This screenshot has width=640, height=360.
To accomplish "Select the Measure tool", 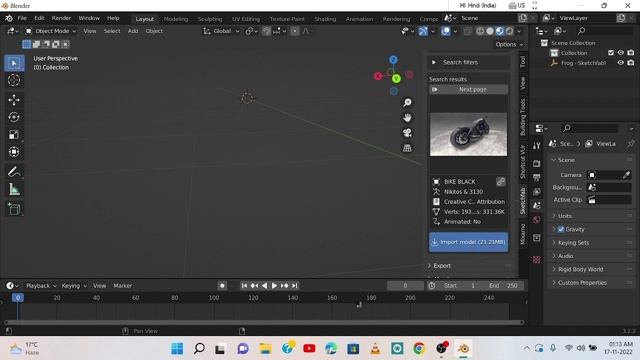I will point(14,189).
